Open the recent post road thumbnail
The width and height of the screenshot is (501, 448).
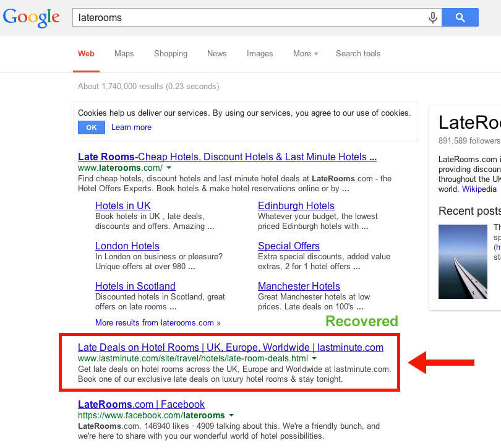point(463,262)
